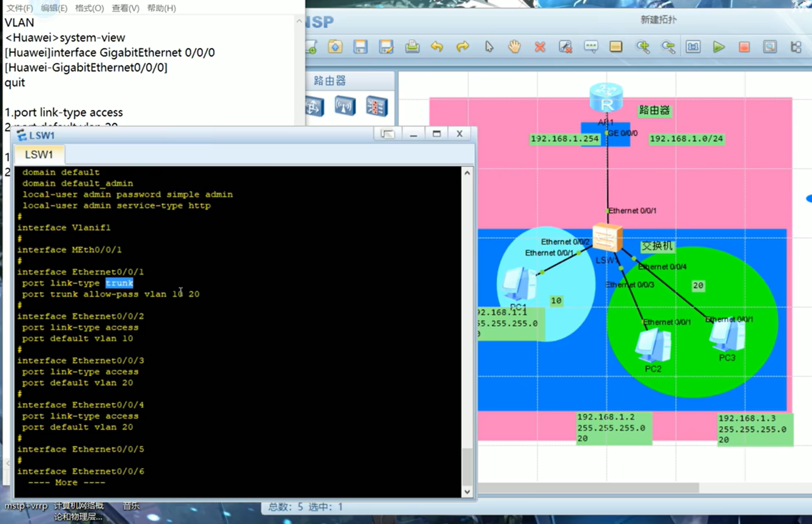Select the AR1 router in topology
Viewport: 812px width, 524px height.
point(607,98)
